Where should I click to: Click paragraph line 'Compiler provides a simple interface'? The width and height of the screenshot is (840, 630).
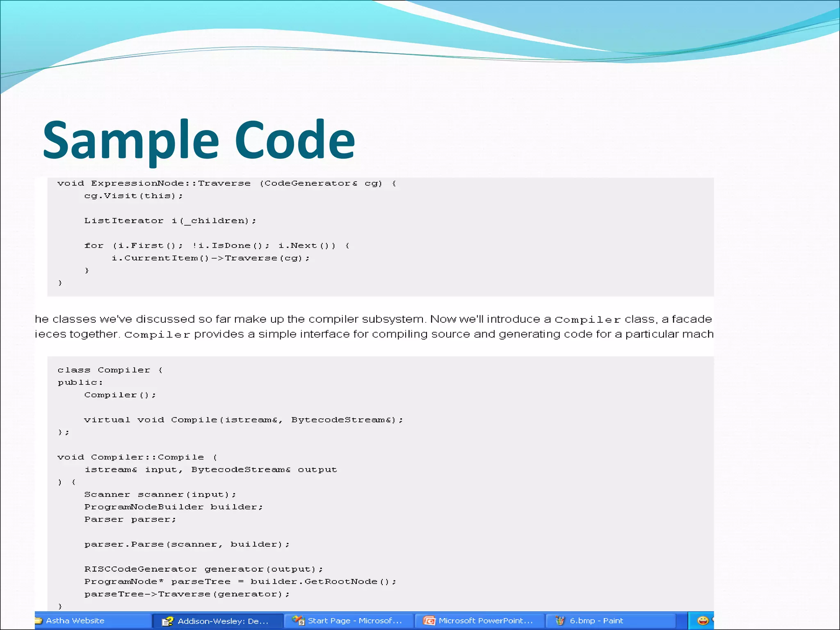[x=374, y=334]
